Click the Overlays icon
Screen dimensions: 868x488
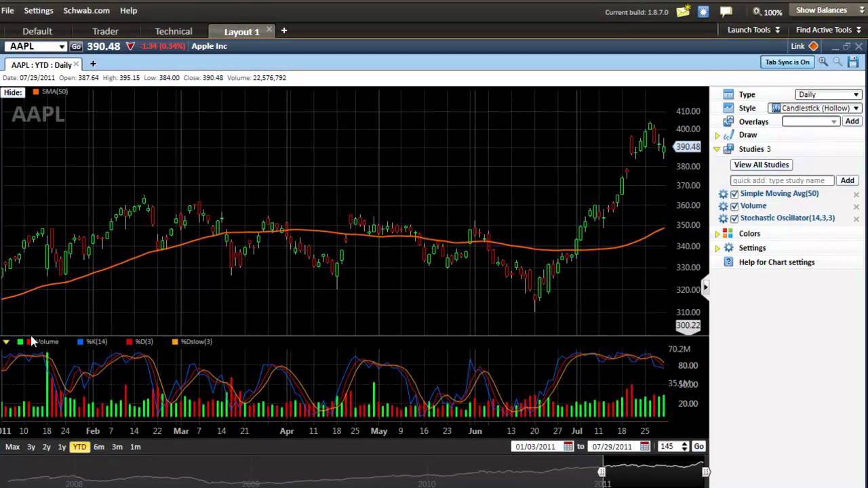[x=728, y=121]
